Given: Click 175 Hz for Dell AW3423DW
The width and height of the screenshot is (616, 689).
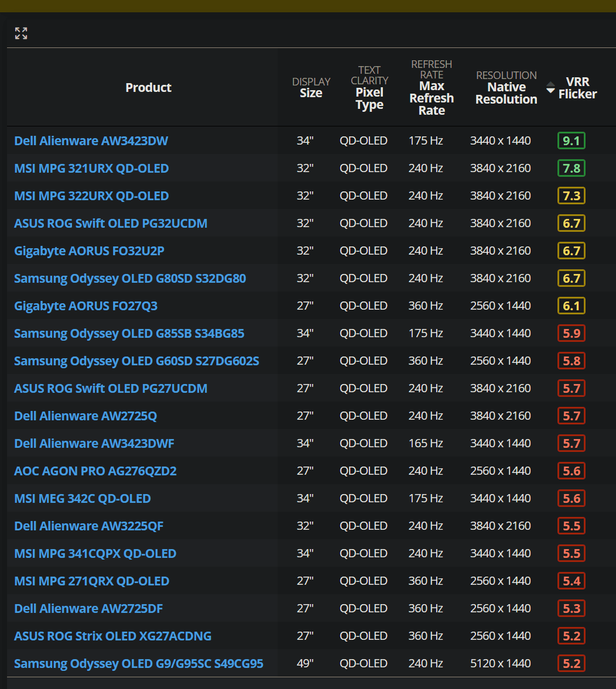Looking at the screenshot, I should [426, 140].
